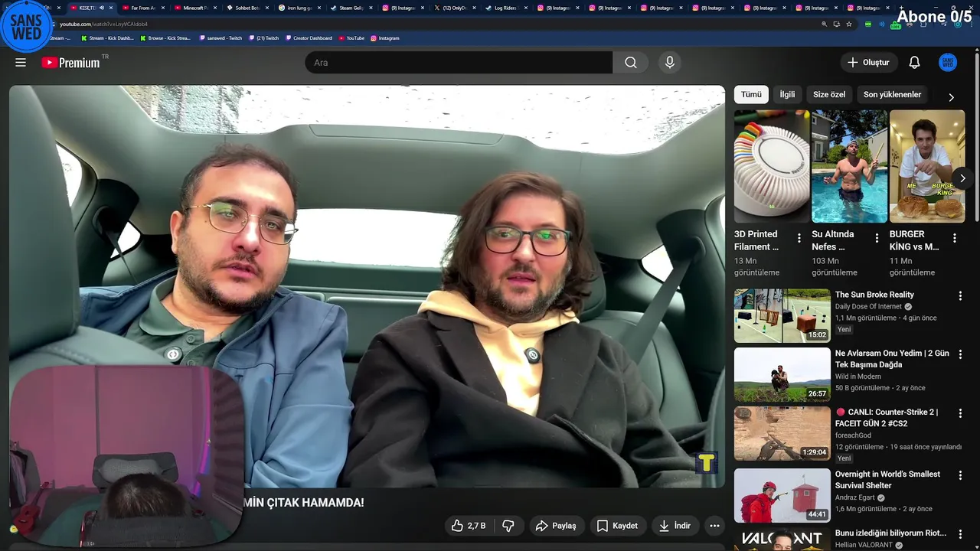Open options for BURGER KİNG short
The width and height of the screenshot is (980, 551).
pos(954,238)
